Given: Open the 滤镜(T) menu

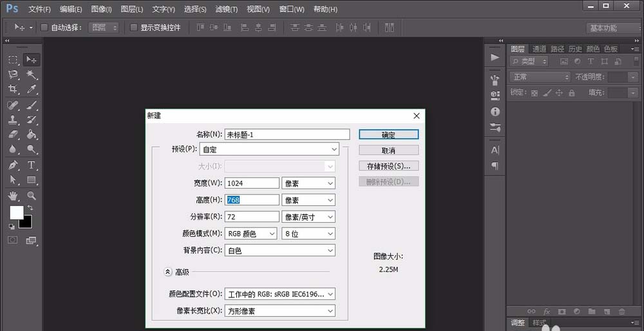Looking at the screenshot, I should 226,9.
